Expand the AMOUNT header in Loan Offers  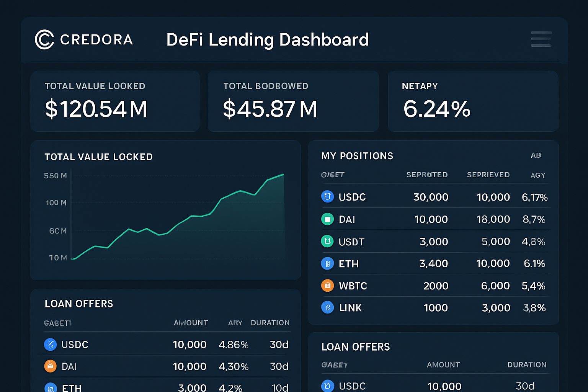(x=191, y=323)
